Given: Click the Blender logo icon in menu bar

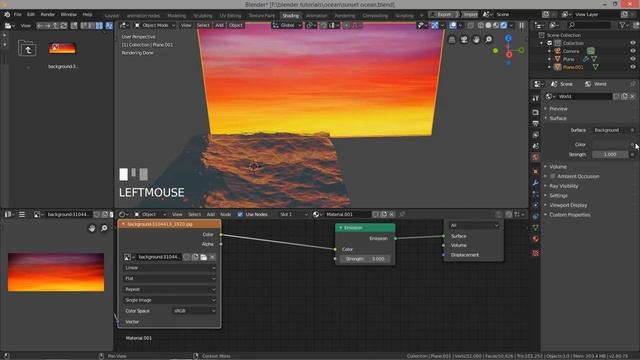Looking at the screenshot, I should click(x=7, y=14).
